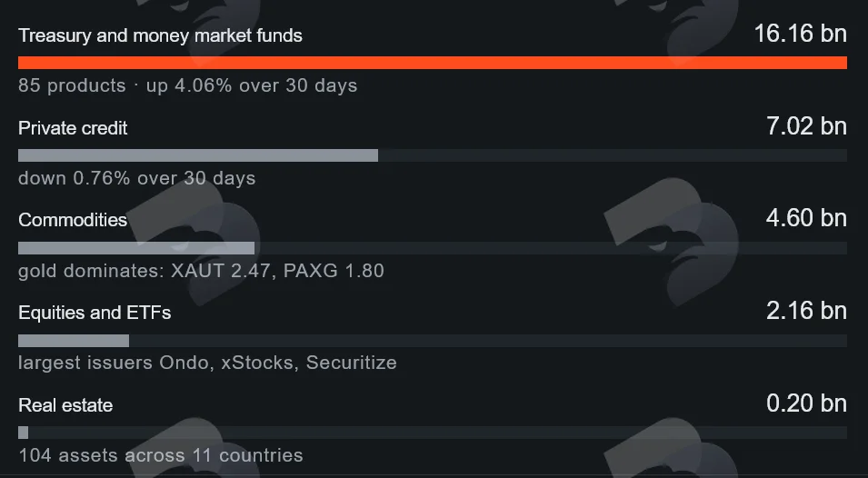Click the 85 products growth subtitle
The image size is (868, 478).
click(x=187, y=85)
